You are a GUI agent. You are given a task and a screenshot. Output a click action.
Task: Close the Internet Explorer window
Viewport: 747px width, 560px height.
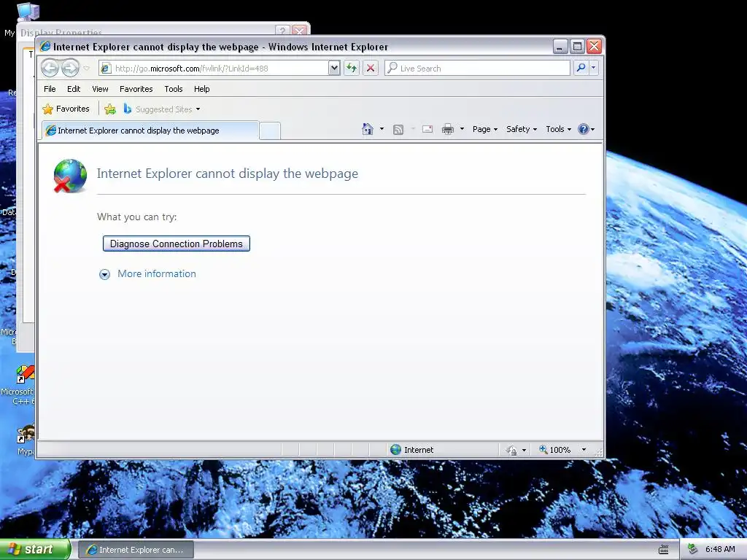click(594, 47)
